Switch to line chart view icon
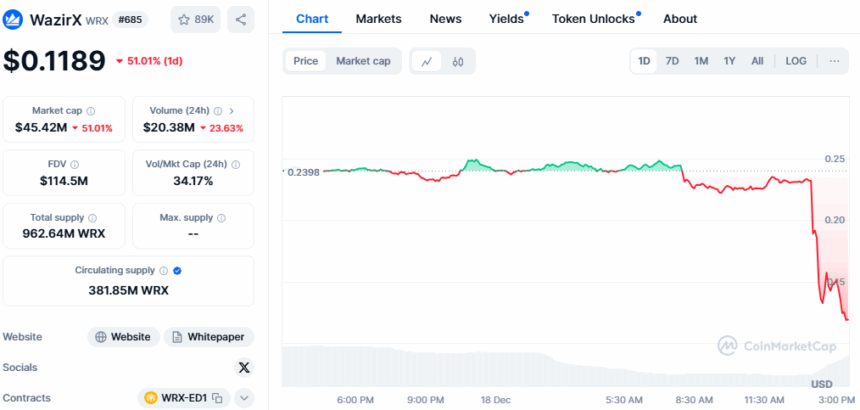 click(x=426, y=61)
